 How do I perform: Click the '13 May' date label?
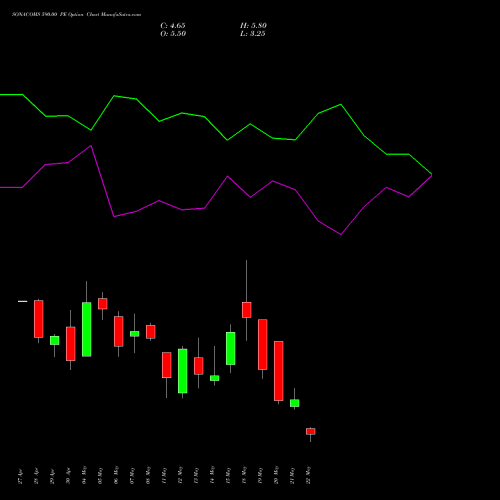(x=197, y=475)
